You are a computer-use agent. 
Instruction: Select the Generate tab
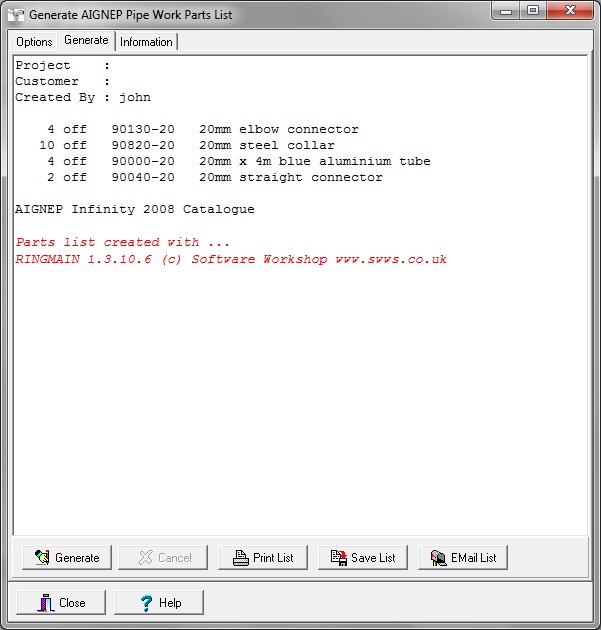pyautogui.click(x=86, y=40)
